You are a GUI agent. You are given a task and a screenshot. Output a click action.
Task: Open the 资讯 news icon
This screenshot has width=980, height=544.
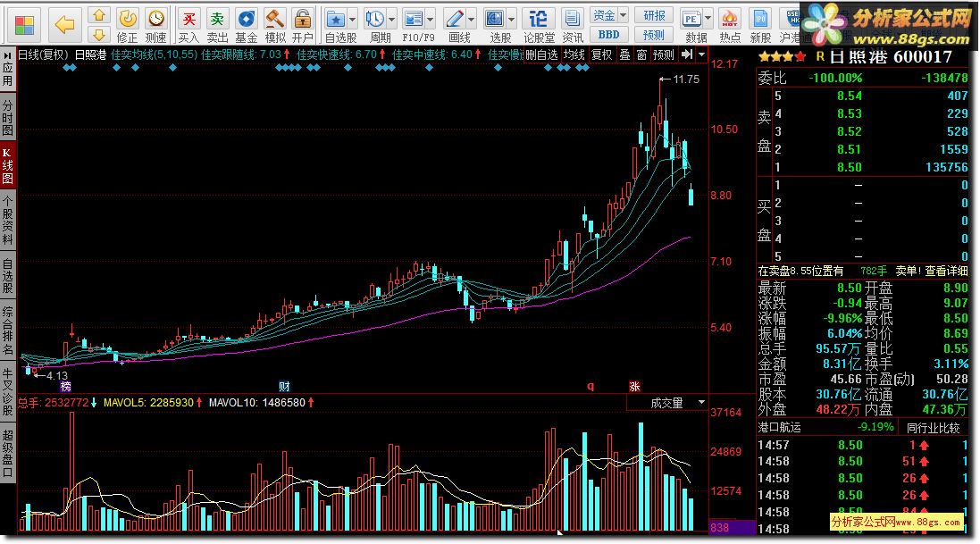(x=572, y=26)
